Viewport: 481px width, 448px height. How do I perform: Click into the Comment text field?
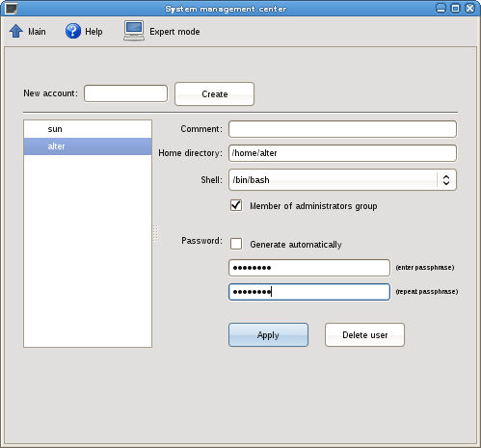342,129
